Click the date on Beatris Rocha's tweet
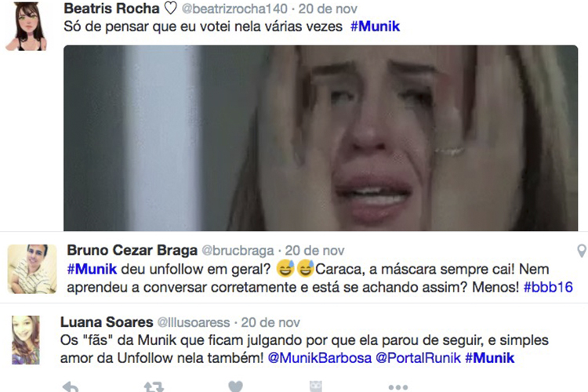 (328, 9)
